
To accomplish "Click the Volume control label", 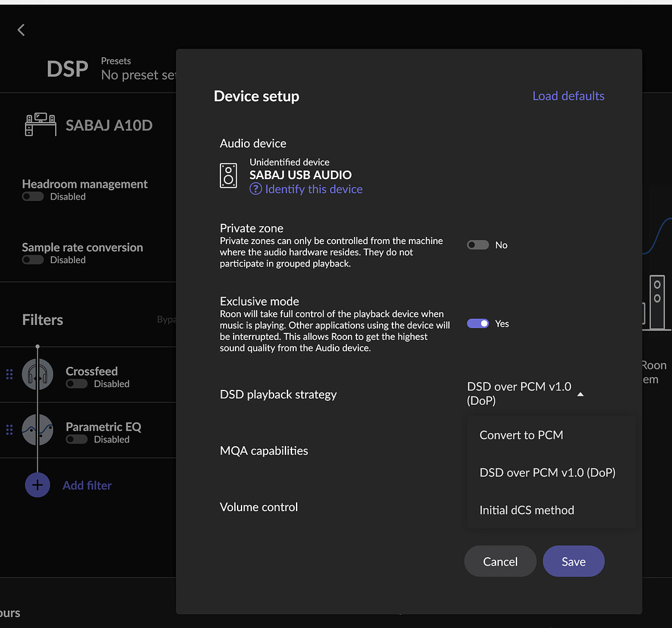I will (259, 507).
